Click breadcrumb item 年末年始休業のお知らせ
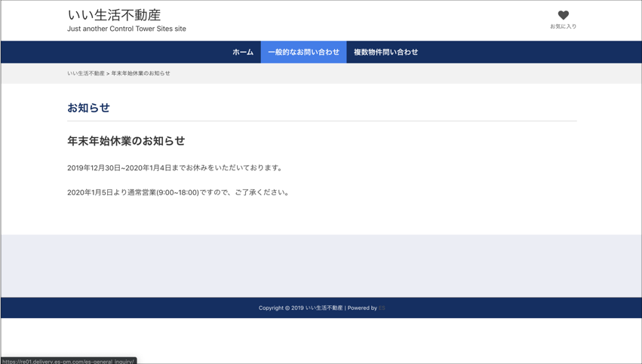Viewport: 642px width, 364px height. (x=141, y=73)
